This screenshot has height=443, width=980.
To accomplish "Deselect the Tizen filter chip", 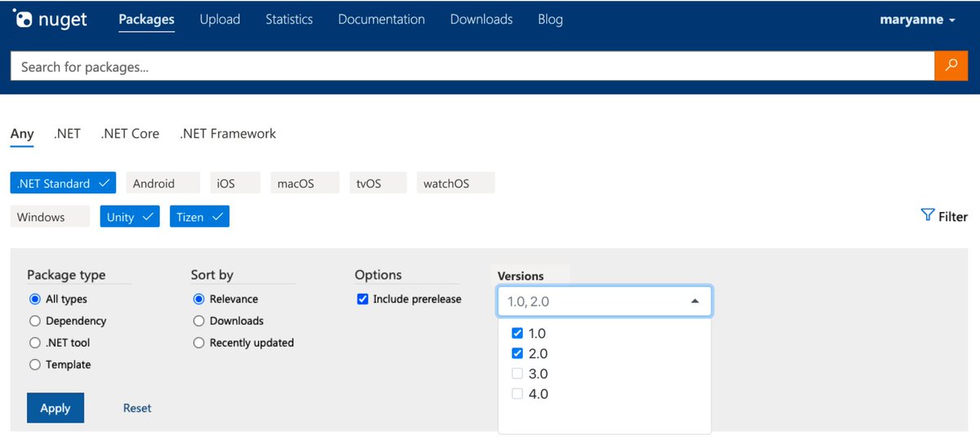I will (200, 217).
